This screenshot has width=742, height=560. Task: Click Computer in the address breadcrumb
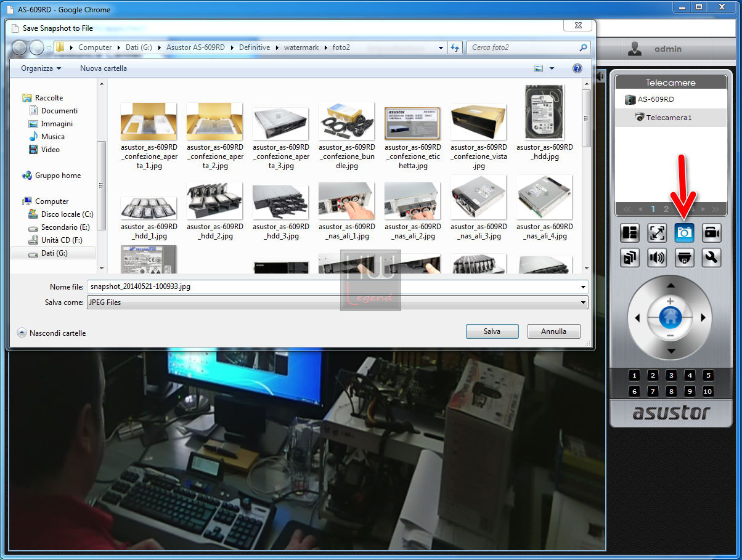point(95,47)
